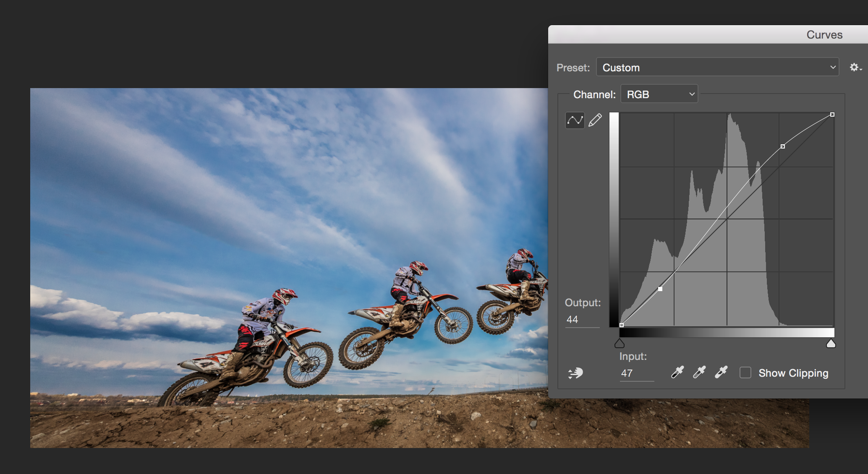This screenshot has height=474, width=868.
Task: Open the Channel dropdown set to RGB
Action: 659,94
